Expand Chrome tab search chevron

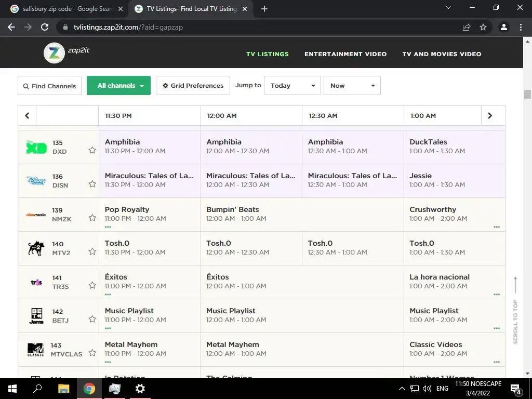point(448,7)
